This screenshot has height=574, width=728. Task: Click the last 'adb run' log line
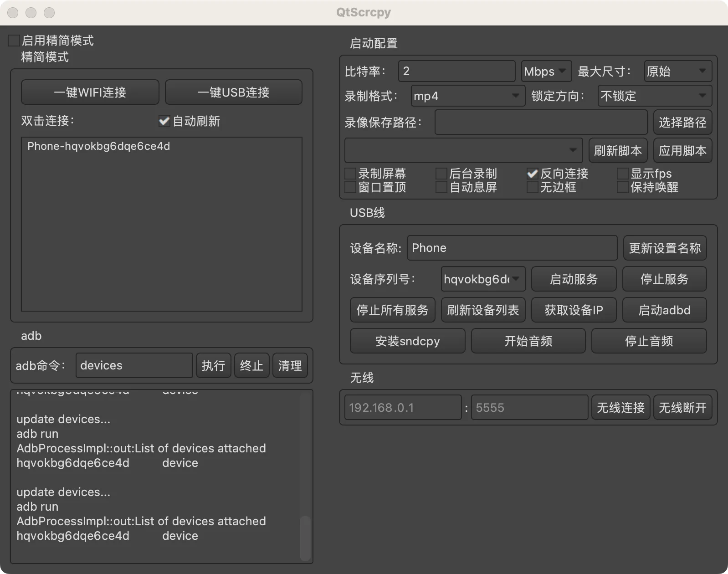37,507
